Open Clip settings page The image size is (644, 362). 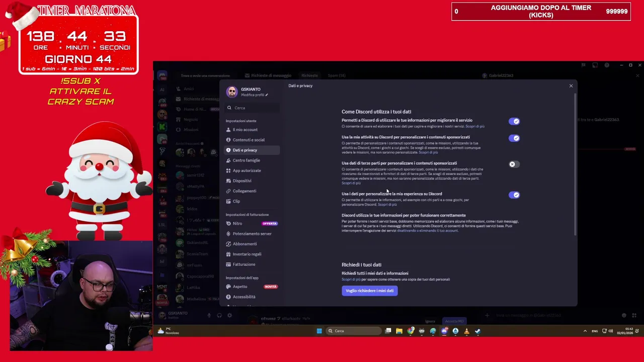click(252, 201)
